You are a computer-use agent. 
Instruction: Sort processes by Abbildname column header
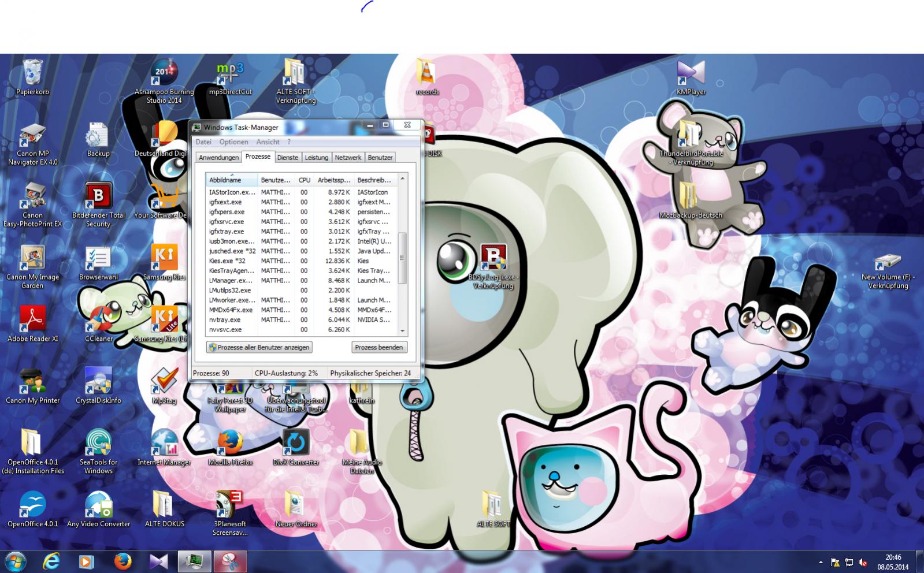point(232,180)
